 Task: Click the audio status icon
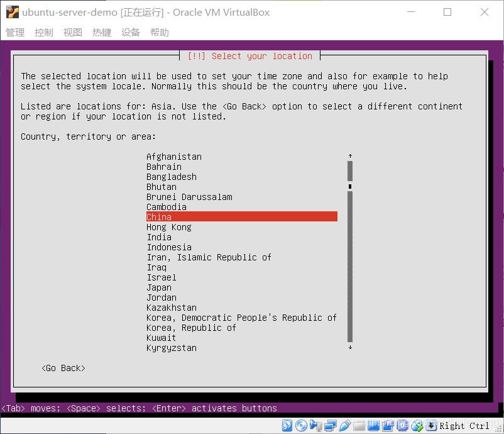(x=315, y=425)
